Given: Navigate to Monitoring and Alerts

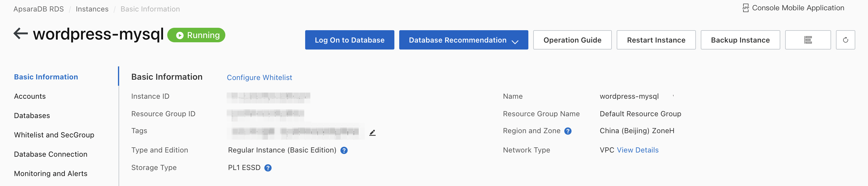Looking at the screenshot, I should pos(51,174).
